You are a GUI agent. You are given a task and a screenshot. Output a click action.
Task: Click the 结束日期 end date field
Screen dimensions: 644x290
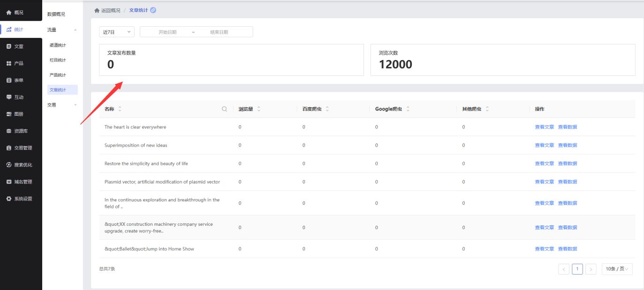coord(219,32)
